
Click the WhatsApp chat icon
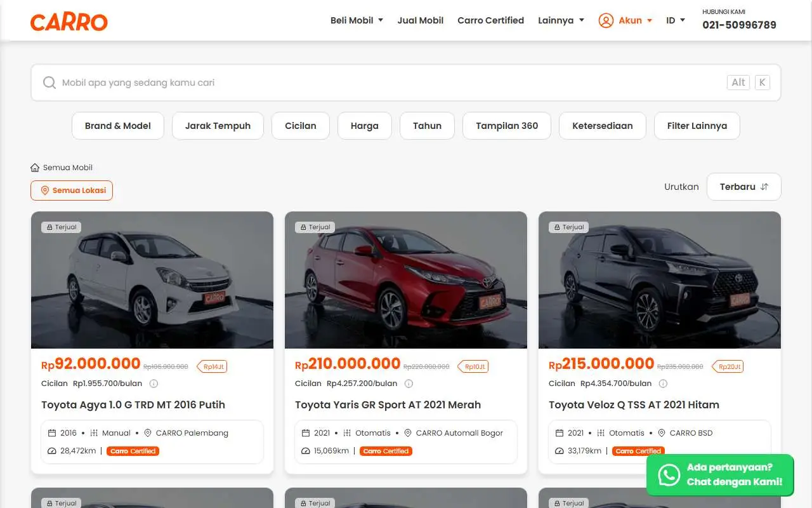pos(669,475)
